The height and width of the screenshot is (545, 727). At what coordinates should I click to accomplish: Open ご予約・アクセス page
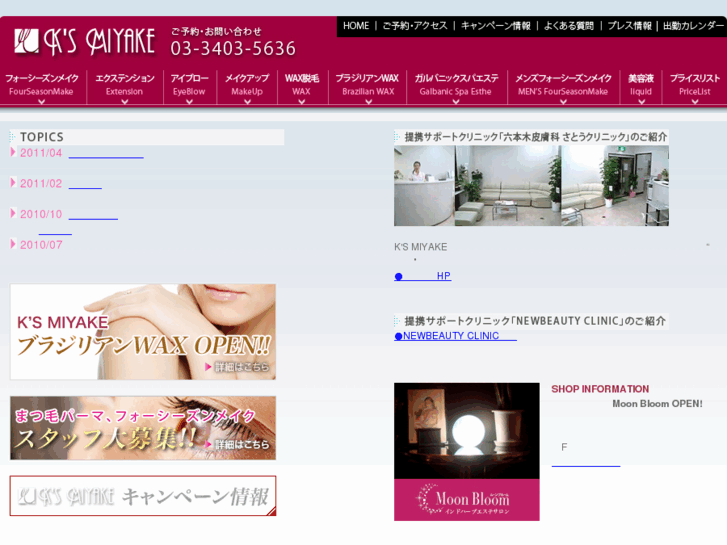tap(415, 26)
